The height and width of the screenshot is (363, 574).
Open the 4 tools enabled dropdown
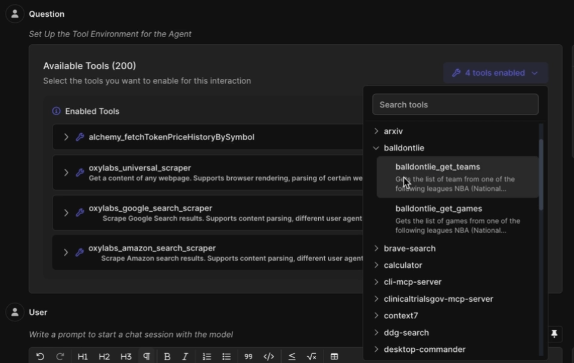pos(495,73)
